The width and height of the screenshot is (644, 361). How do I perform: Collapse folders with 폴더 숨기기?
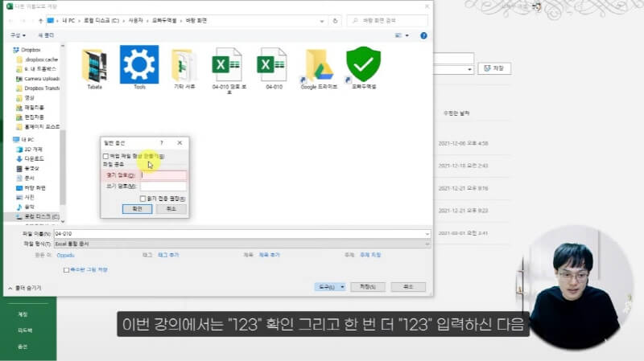tap(25, 288)
